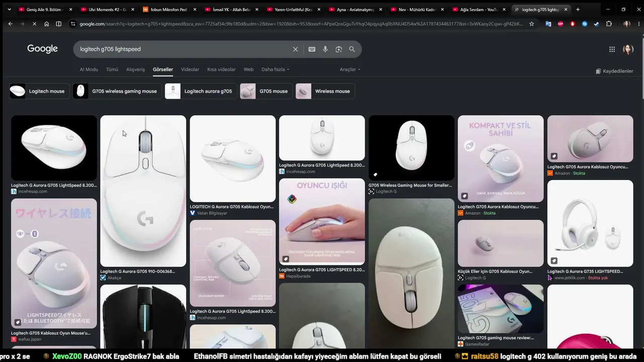The height and width of the screenshot is (362, 644).
Task: Open the browser side panel icon
Action: click(59, 24)
